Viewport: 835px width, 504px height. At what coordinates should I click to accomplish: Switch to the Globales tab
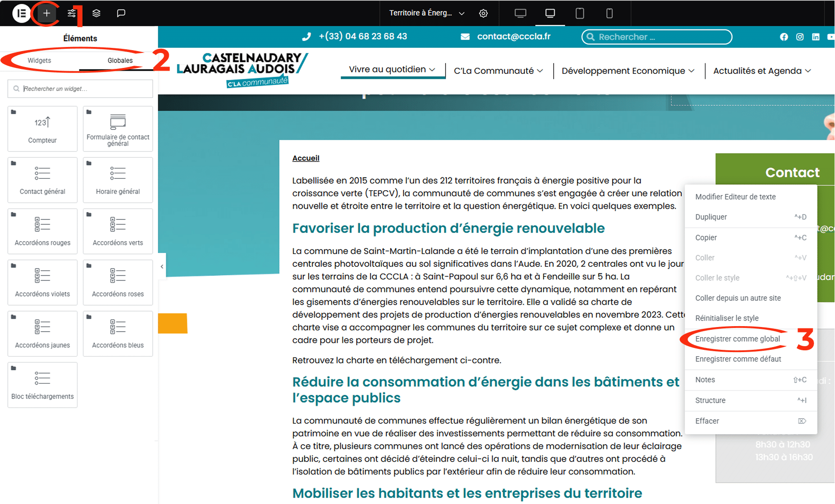pos(120,60)
